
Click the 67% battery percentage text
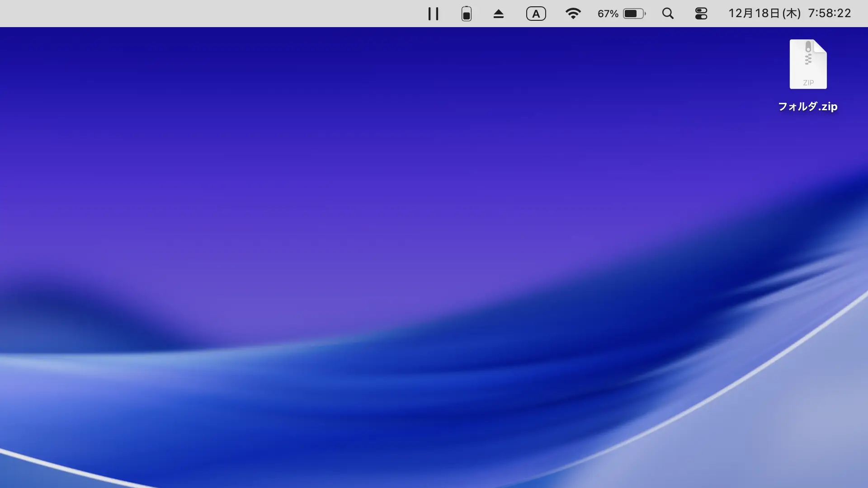(x=608, y=14)
